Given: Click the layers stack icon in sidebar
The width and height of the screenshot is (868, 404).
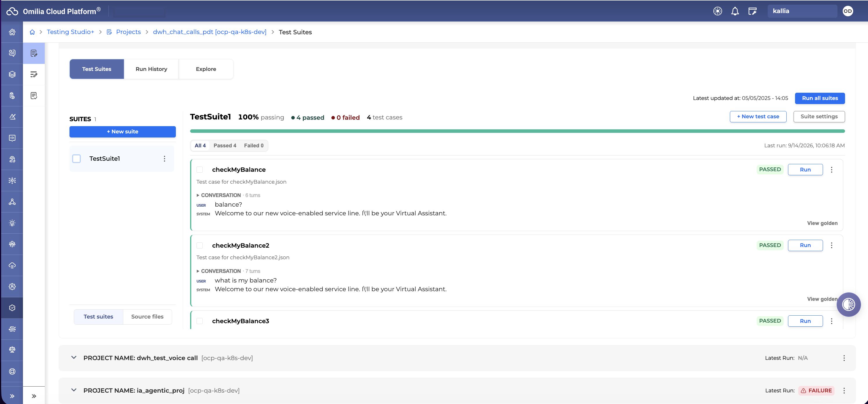Looking at the screenshot, I should pos(12,74).
